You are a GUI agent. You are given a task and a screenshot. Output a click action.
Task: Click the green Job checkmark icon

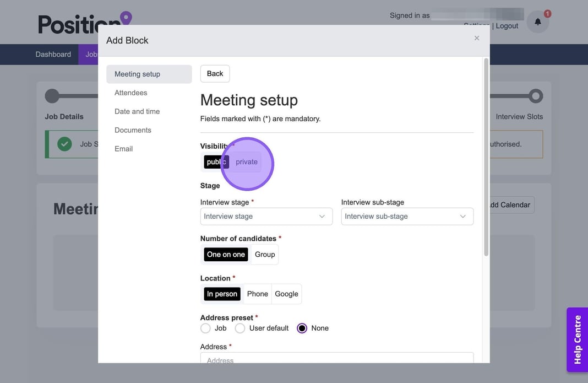pos(64,144)
